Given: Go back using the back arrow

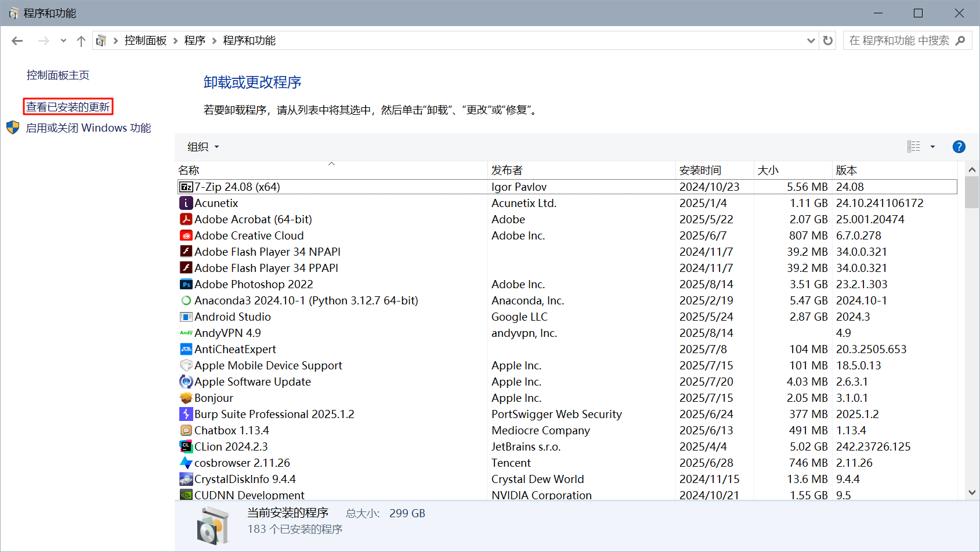Looking at the screenshot, I should click(x=17, y=41).
